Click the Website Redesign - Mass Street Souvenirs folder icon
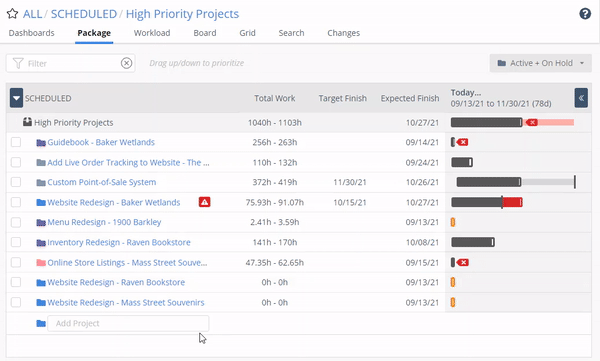The height and width of the screenshot is (361, 600). (41, 303)
